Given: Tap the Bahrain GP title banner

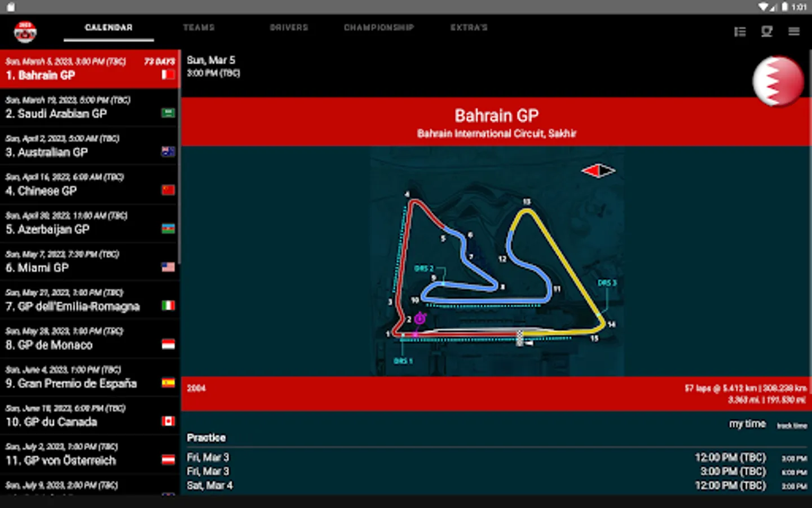Looking at the screenshot, I should pyautogui.click(x=496, y=121).
